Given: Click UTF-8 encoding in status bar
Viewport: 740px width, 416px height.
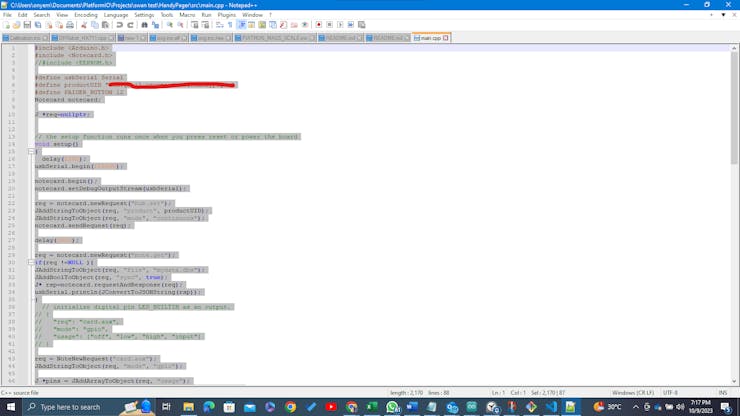Looking at the screenshot, I should [670, 392].
